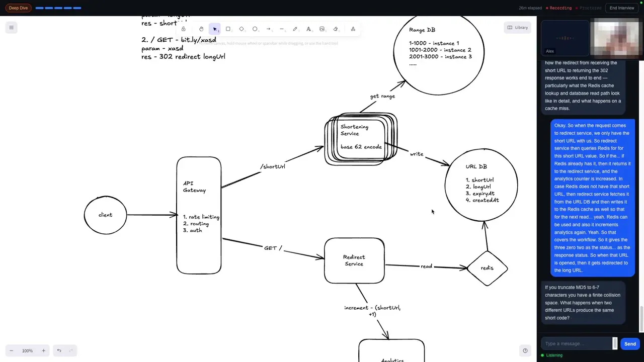Select the client ellipse on canvas
Screen dimensions: 644x362
point(105,215)
